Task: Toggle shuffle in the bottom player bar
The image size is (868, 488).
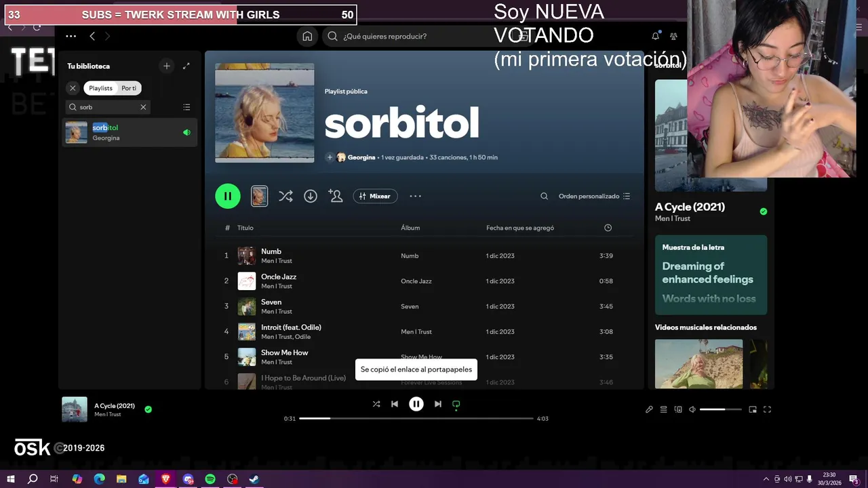Action: tap(376, 404)
